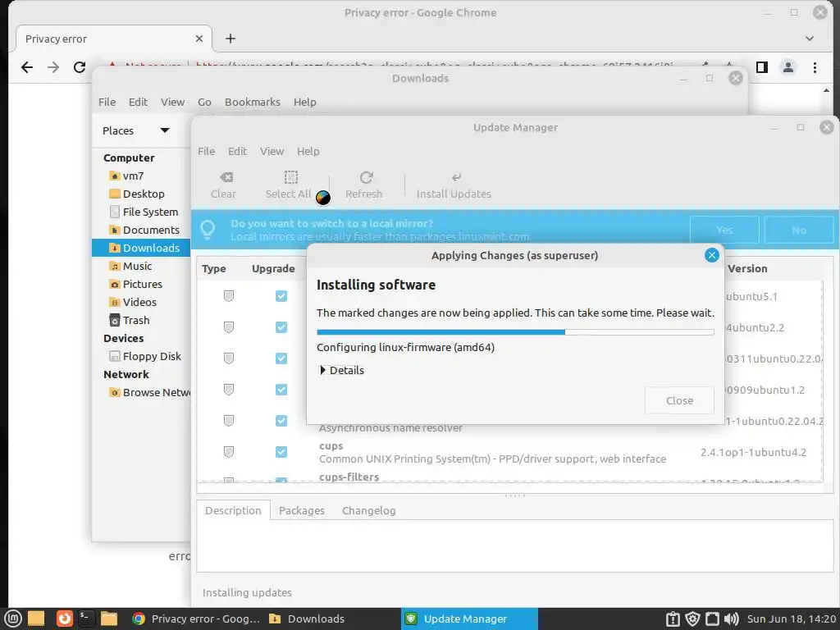The height and width of the screenshot is (630, 840).
Task: Click Chrome back arrow button
Action: [x=27, y=67]
